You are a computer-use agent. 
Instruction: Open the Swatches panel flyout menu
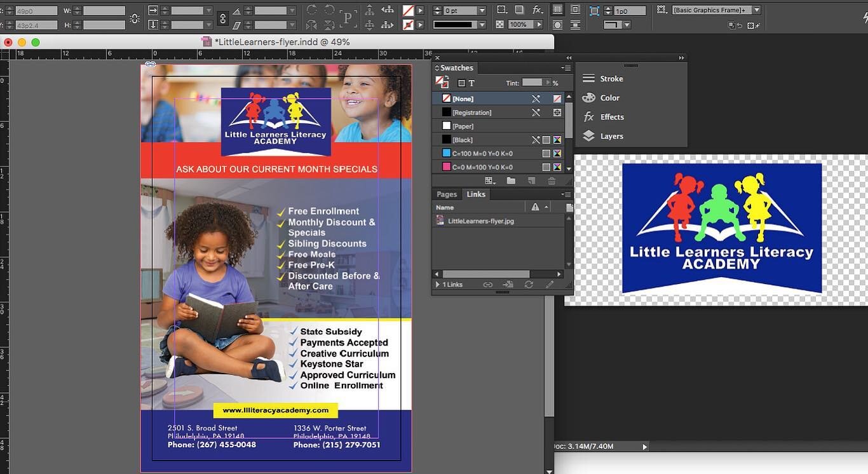[566, 68]
